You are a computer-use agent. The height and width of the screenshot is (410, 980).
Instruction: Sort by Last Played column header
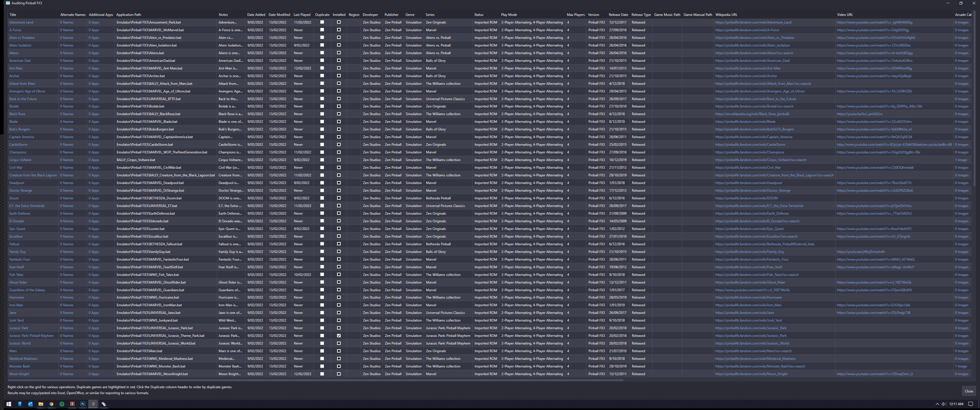tap(302, 15)
